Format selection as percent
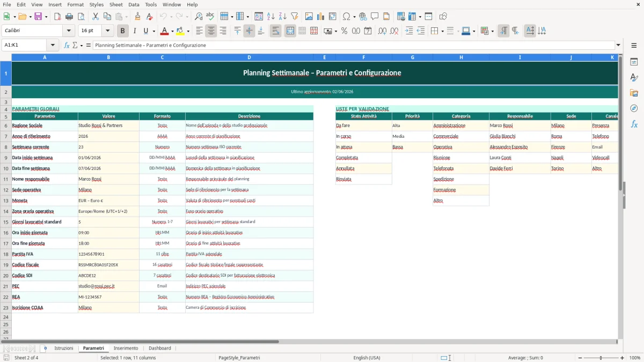 (x=344, y=31)
